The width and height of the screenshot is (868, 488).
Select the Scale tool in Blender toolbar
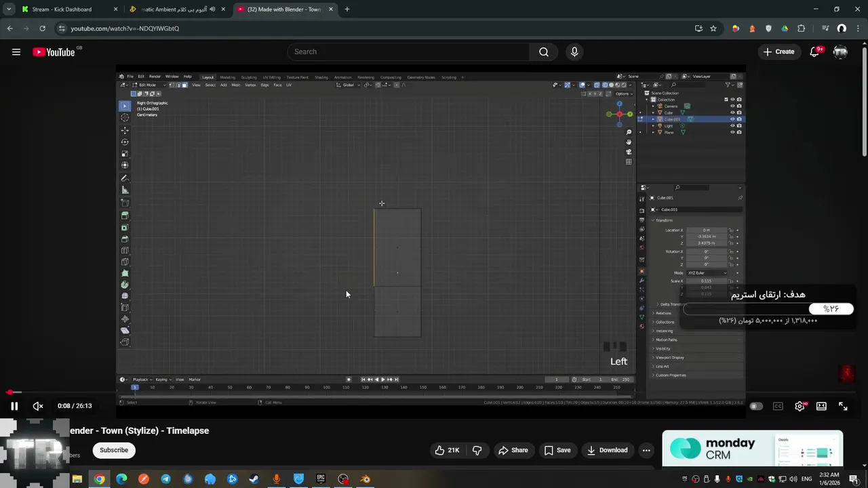(x=125, y=154)
